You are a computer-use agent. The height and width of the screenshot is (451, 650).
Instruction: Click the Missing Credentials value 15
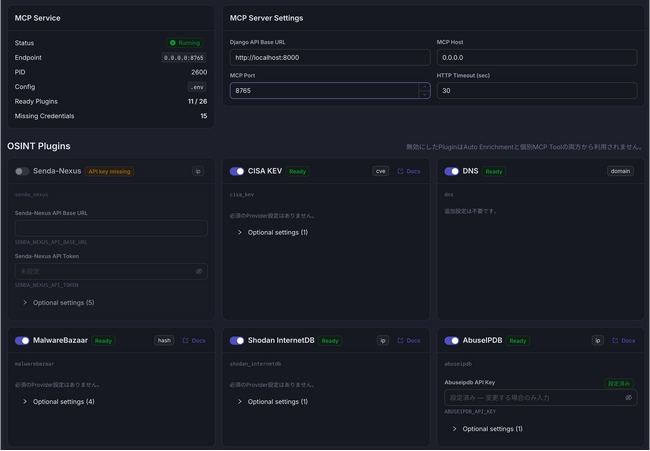[204, 116]
